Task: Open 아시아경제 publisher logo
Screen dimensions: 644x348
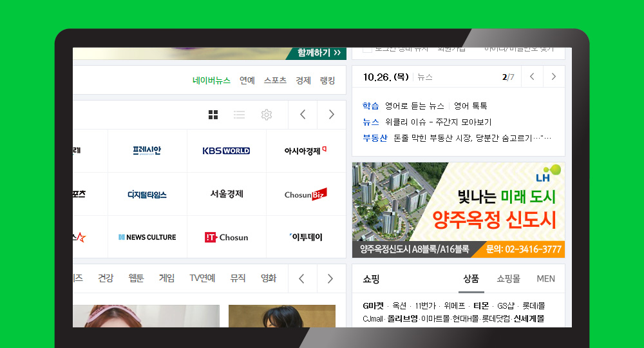Action: pyautogui.click(x=305, y=151)
